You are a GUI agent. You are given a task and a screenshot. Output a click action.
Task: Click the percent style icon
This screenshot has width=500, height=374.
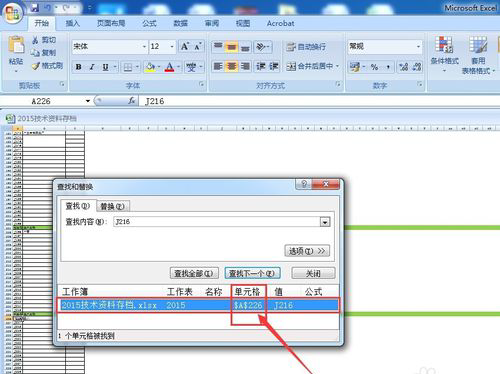tap(374, 67)
